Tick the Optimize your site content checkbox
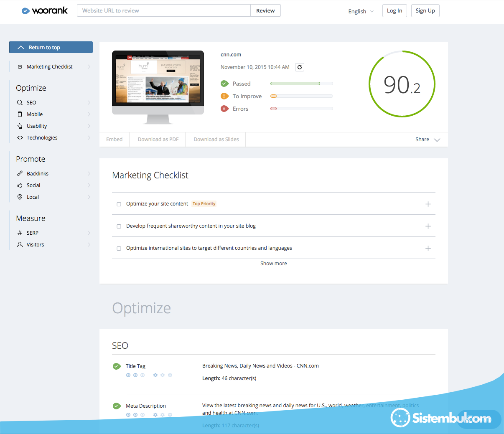This screenshot has width=504, height=434. (119, 204)
